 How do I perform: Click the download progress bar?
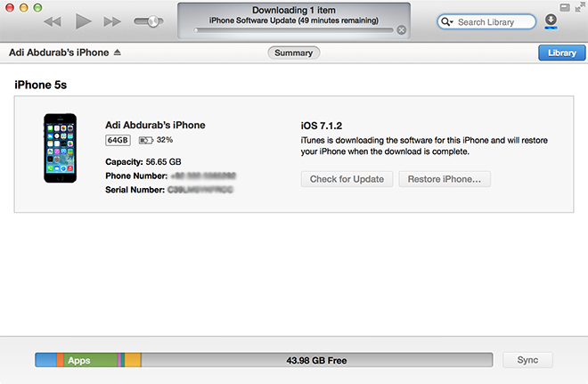coord(294,30)
